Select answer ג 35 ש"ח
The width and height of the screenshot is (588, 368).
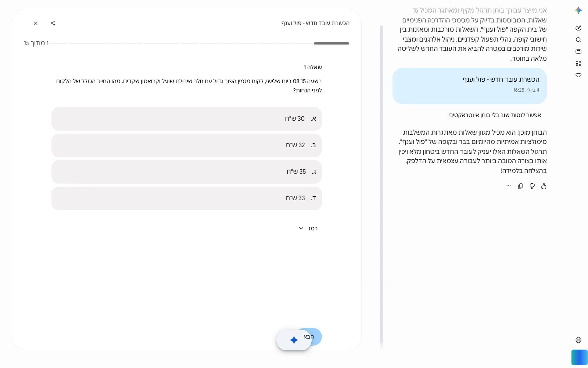(x=187, y=172)
